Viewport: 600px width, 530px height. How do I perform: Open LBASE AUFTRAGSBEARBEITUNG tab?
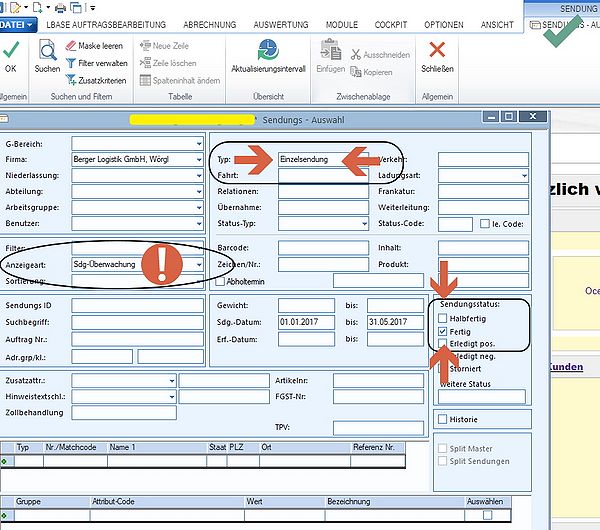pos(106,25)
